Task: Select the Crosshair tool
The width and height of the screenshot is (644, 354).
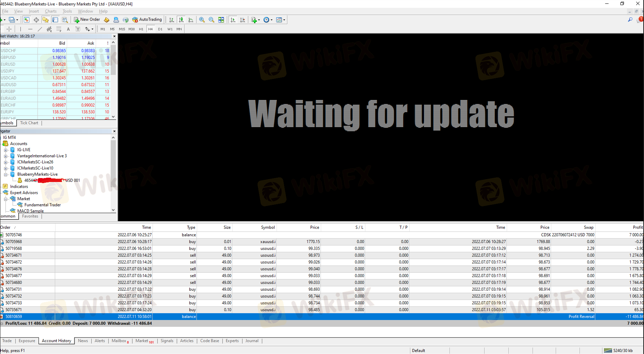Action: (x=9, y=29)
